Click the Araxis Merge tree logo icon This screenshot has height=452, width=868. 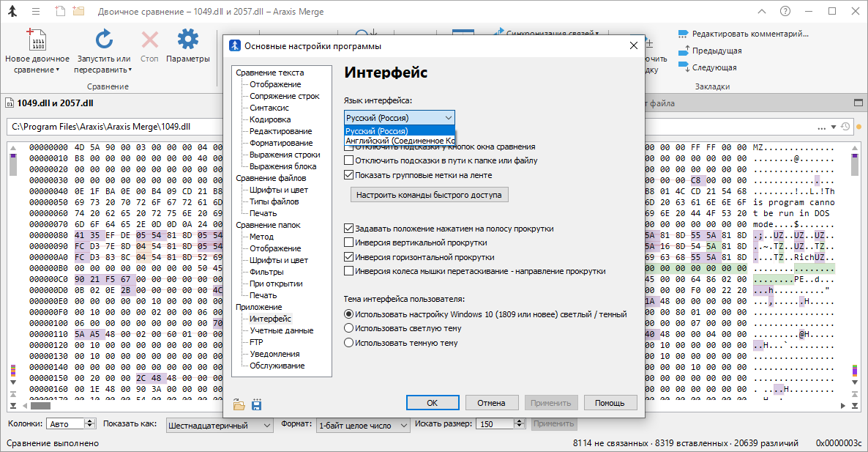point(12,11)
